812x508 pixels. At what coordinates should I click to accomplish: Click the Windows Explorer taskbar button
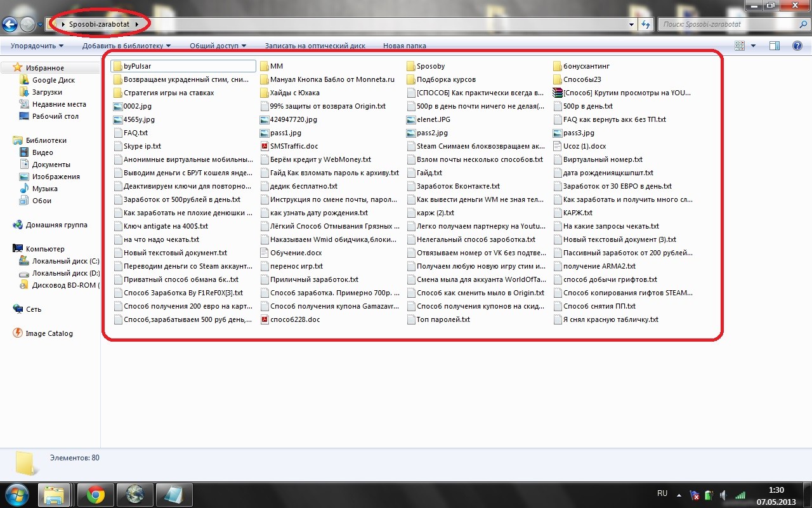[55, 495]
